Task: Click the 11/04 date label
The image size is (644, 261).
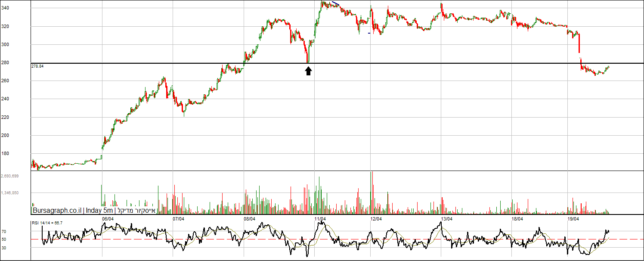Action: (320, 219)
